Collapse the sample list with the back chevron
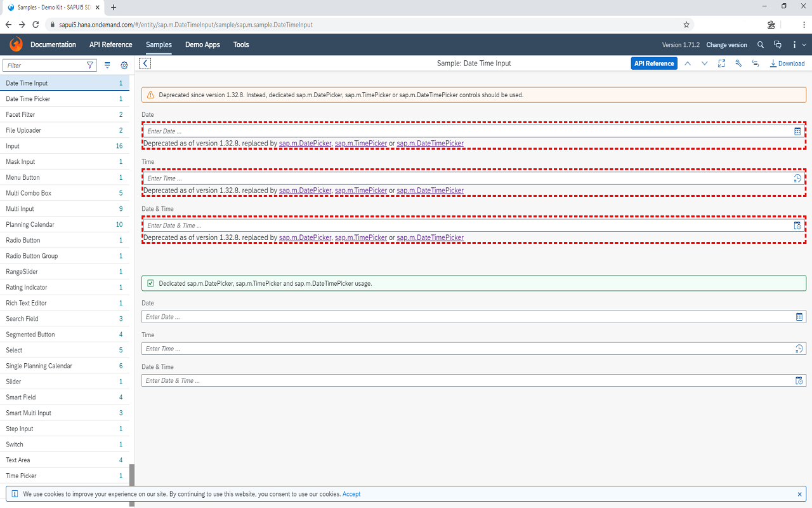This screenshot has width=812, height=508. pos(144,63)
